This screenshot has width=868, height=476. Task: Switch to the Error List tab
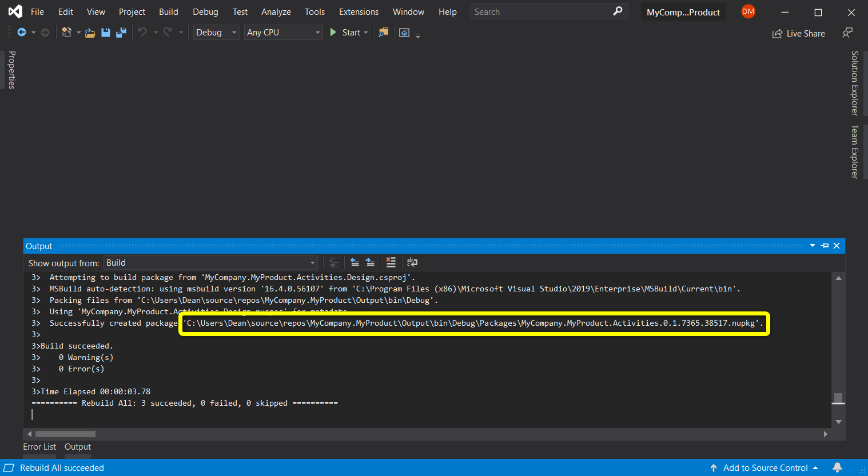coord(39,447)
